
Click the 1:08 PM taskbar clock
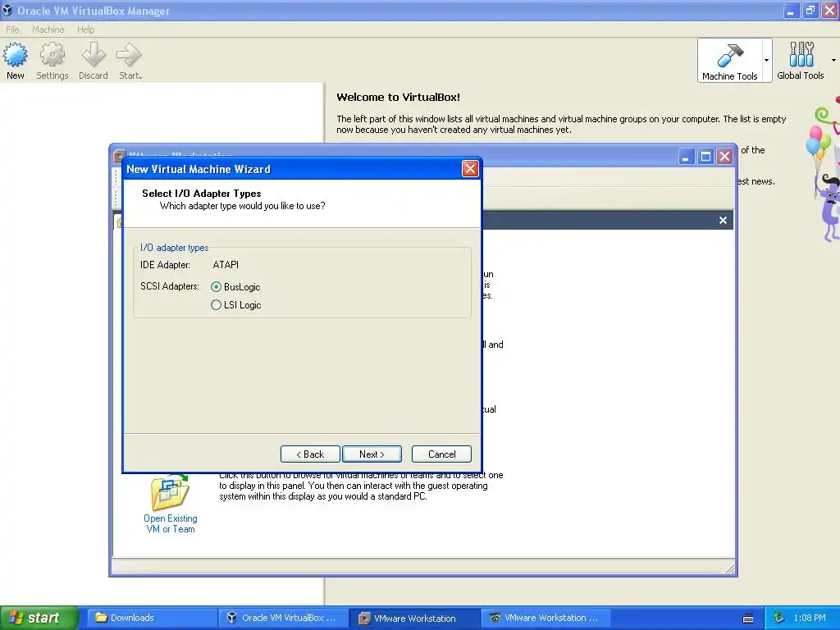pos(810,618)
